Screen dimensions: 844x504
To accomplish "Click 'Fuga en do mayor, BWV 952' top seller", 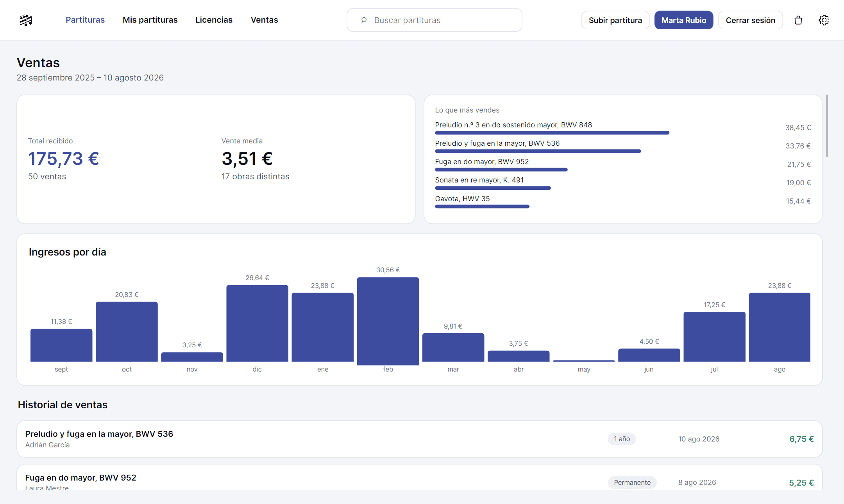I will tap(482, 162).
